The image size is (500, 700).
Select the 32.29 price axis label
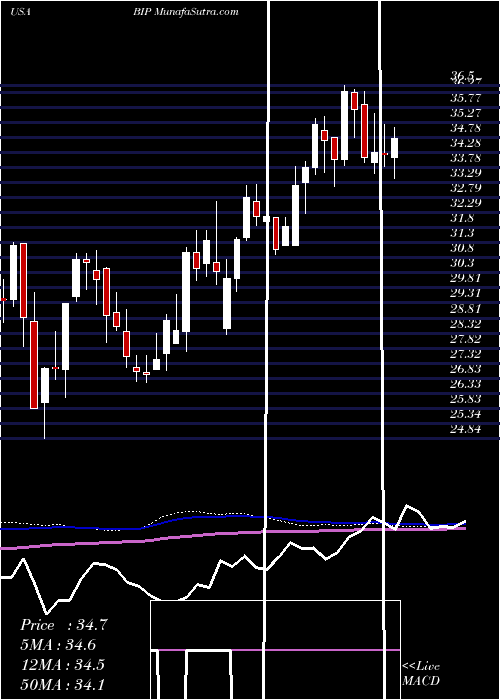(466, 203)
